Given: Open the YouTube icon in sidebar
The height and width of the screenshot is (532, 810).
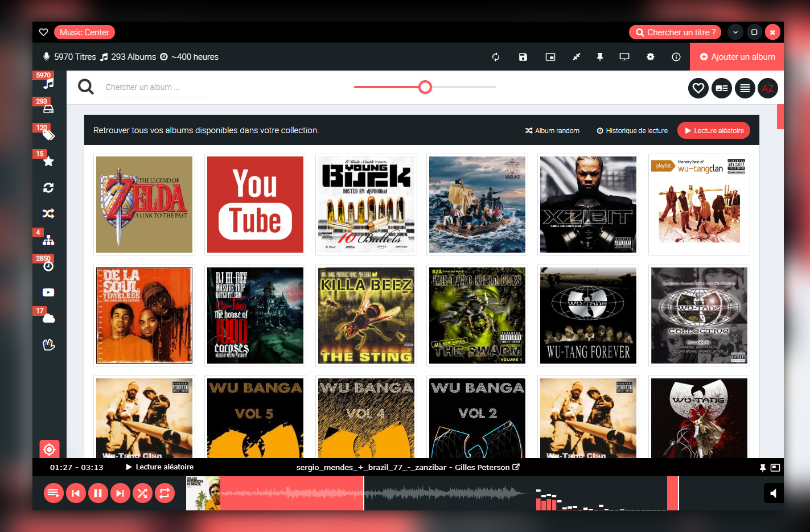Looking at the screenshot, I should (x=48, y=292).
